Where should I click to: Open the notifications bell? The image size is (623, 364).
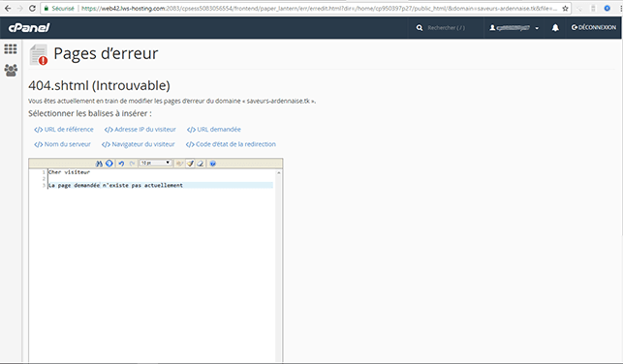click(555, 27)
